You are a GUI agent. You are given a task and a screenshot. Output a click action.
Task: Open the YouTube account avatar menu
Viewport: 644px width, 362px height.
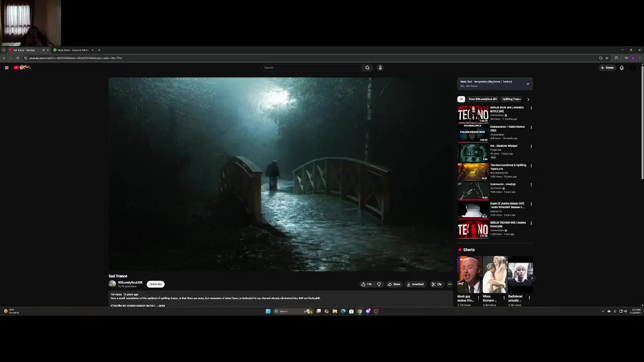pos(632,67)
